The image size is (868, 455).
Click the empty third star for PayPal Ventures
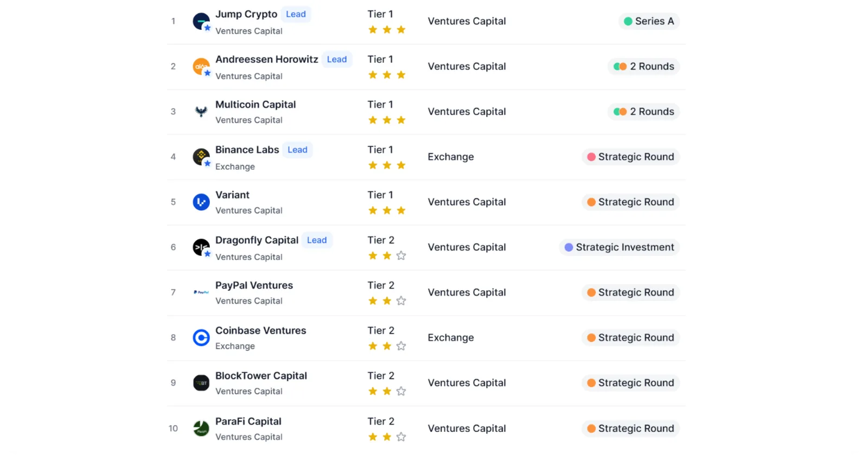click(x=401, y=300)
